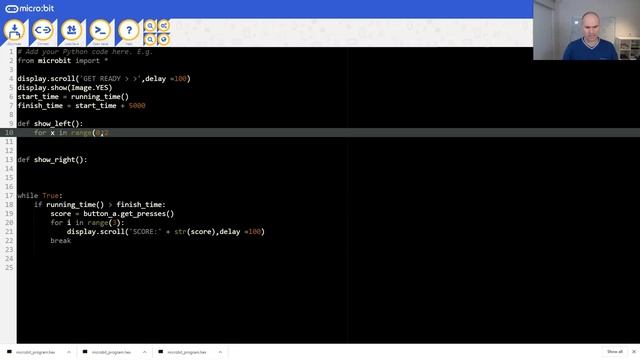Click 'for i in range(3):' line
This screenshot has height=360, width=640.
pyautogui.click(x=87, y=222)
